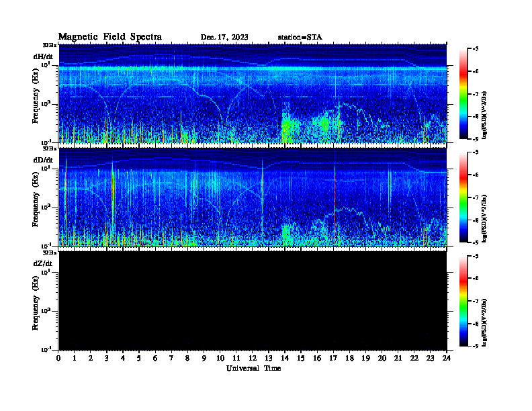Click hour '1' on the time axis
Screen dimensions: 532x411
[75, 358]
